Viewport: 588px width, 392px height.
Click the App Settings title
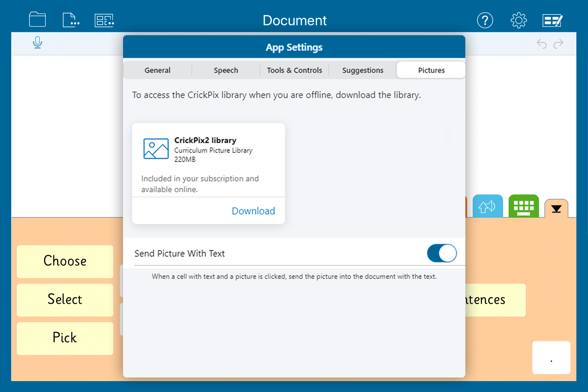tap(294, 47)
